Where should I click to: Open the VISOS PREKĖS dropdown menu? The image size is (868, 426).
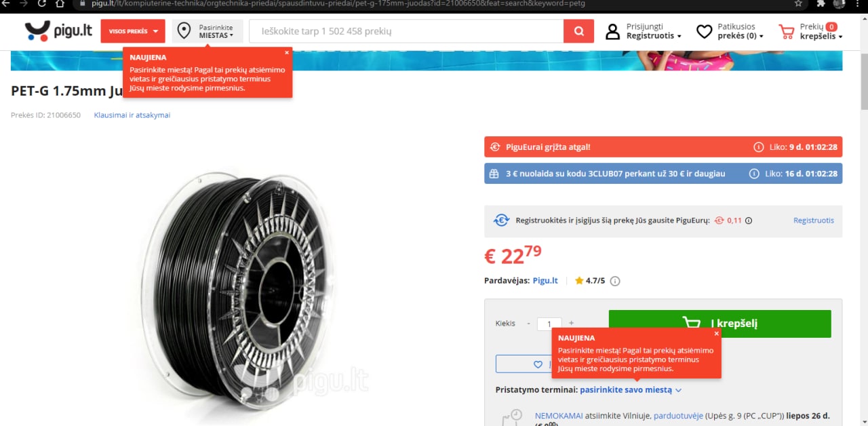[x=133, y=31]
